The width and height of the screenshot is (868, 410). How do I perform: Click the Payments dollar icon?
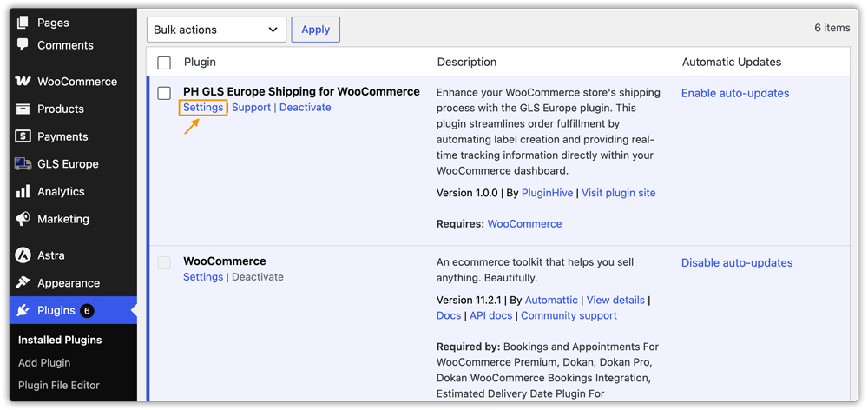coord(23,136)
